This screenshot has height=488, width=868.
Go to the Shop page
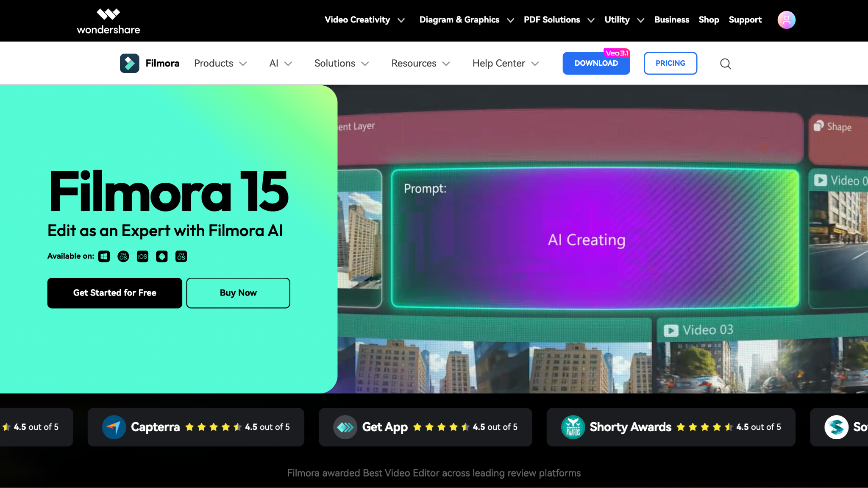(x=709, y=20)
